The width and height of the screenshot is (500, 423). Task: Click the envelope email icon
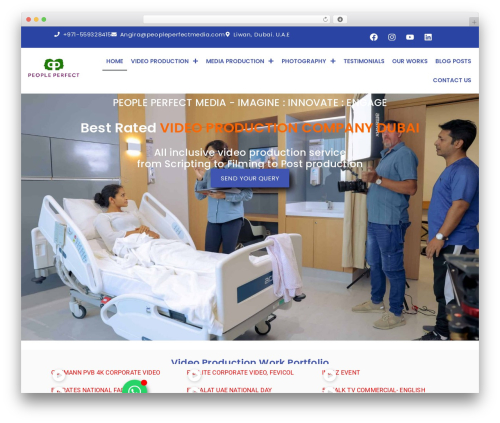114,34
